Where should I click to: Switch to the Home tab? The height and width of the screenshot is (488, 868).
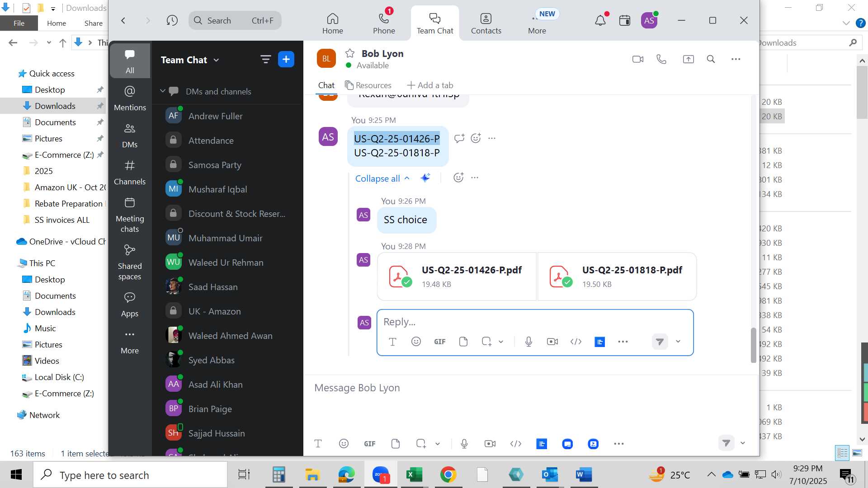tap(333, 23)
